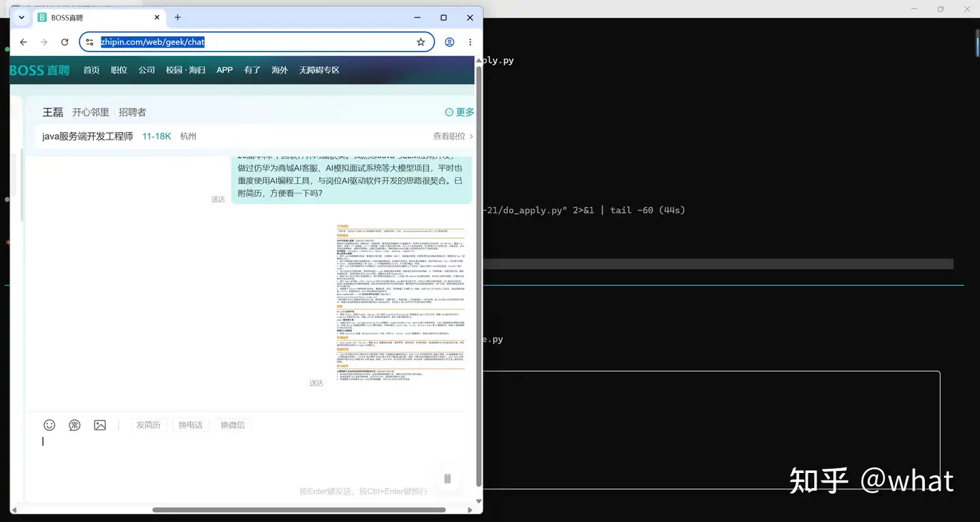
Task: Click the browser forward arrow
Action: coord(44,42)
